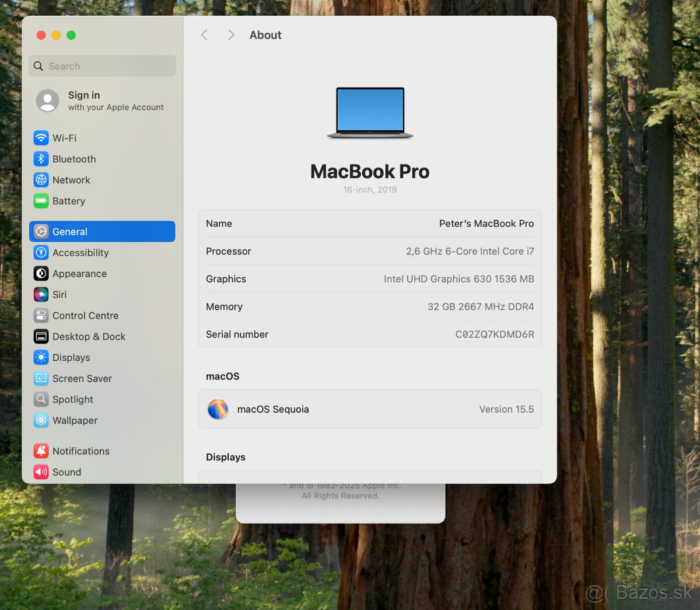Focus the Search field
The image size is (700, 610).
click(x=102, y=66)
